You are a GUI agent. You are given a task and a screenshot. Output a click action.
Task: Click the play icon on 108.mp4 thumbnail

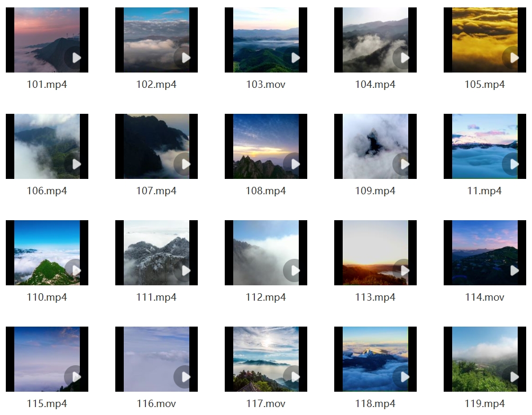click(295, 165)
